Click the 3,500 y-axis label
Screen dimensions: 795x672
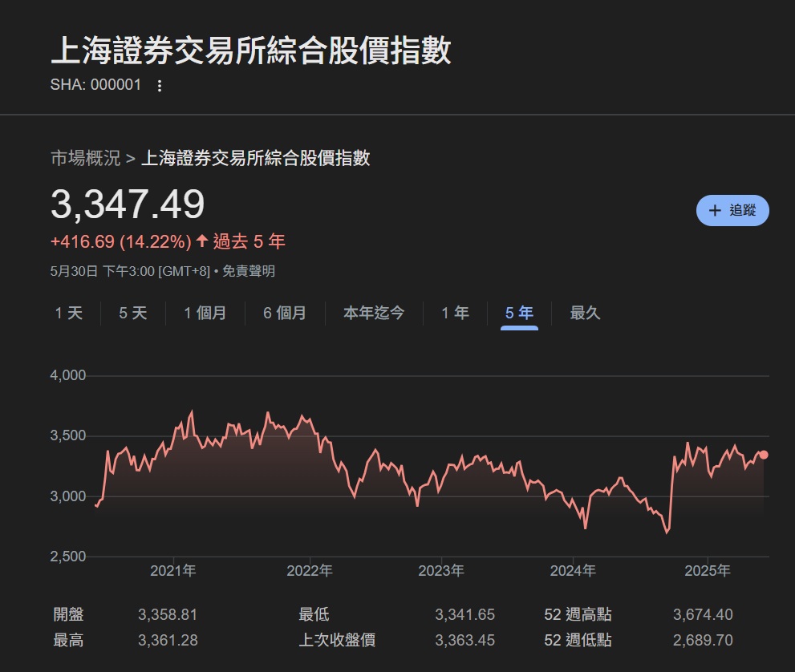click(68, 435)
